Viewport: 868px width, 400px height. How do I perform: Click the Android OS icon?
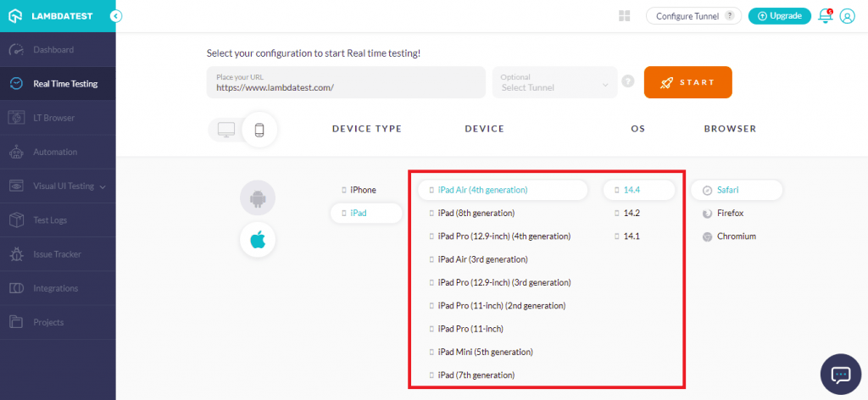pos(258,198)
